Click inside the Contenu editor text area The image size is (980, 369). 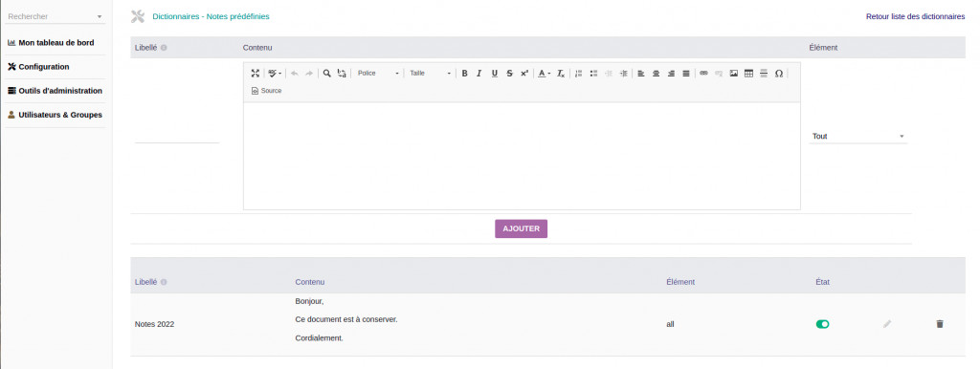(522, 156)
